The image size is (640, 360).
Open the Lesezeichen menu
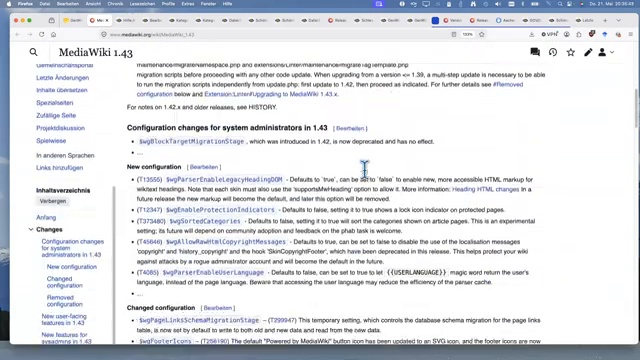[142, 4]
